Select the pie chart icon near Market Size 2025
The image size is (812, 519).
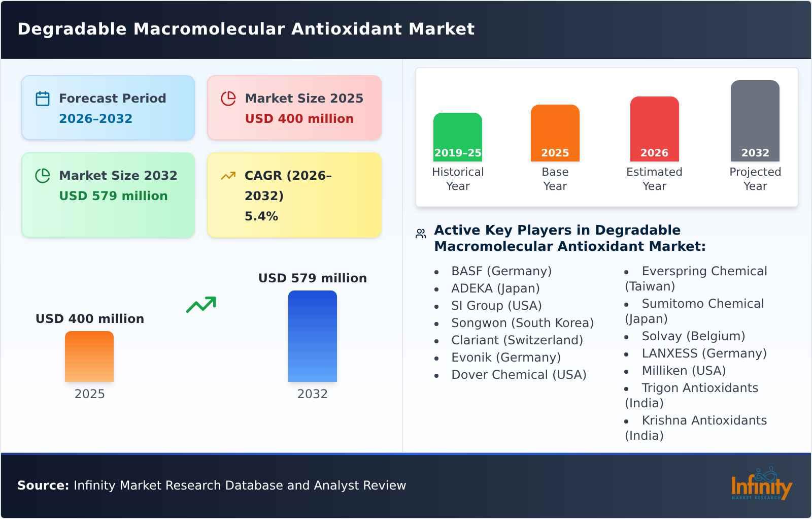[228, 98]
